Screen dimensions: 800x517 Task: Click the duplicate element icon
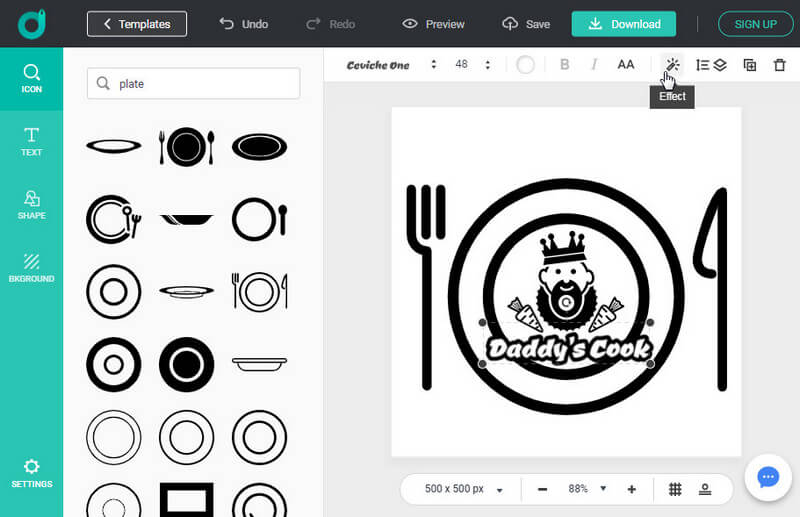coord(750,65)
